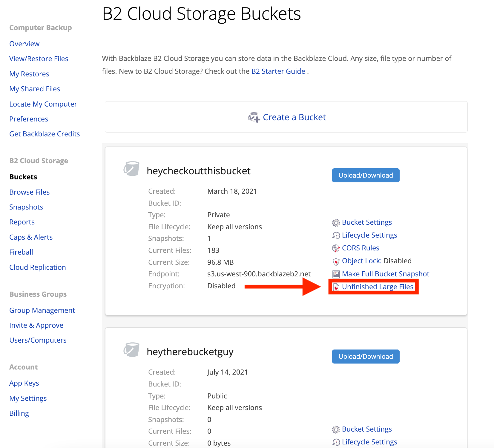The width and height of the screenshot is (494, 448).
Task: Open Group Management in sidebar
Action: (42, 310)
